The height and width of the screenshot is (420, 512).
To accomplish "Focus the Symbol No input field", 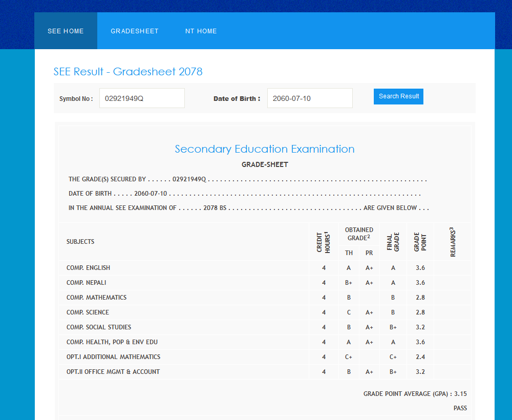I will [142, 98].
